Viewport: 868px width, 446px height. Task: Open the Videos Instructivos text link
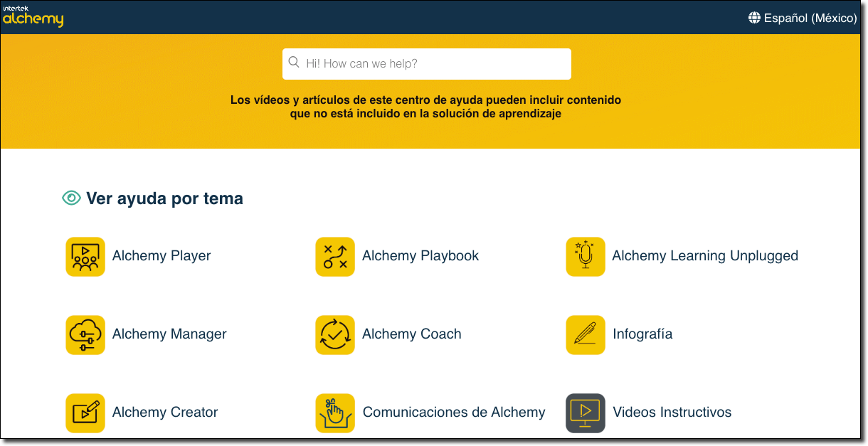click(672, 413)
